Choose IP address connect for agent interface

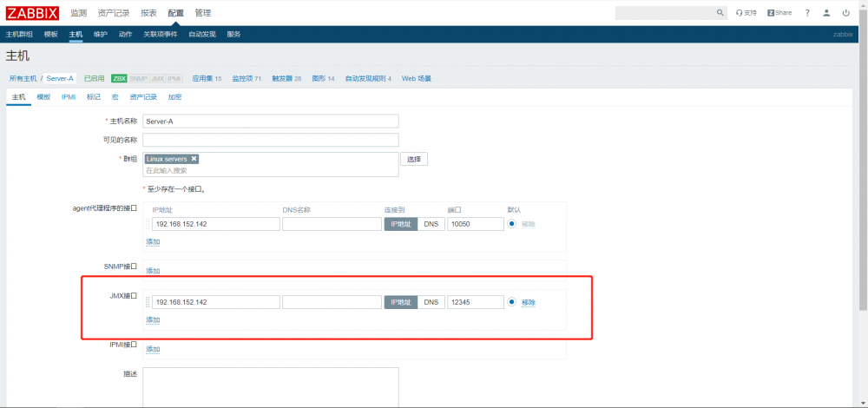coord(401,224)
